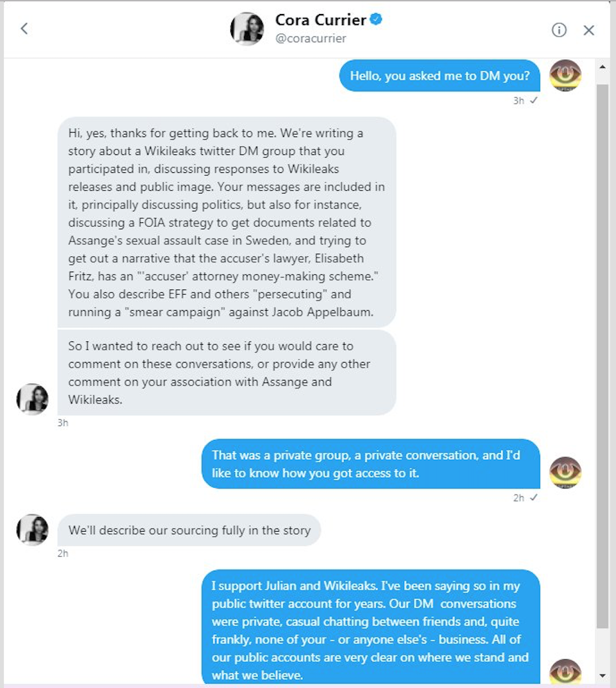Image resolution: width=616 pixels, height=688 pixels.
Task: Click Cora's avatar beside "We'll describe our sourcing" message
Action: [x=32, y=530]
